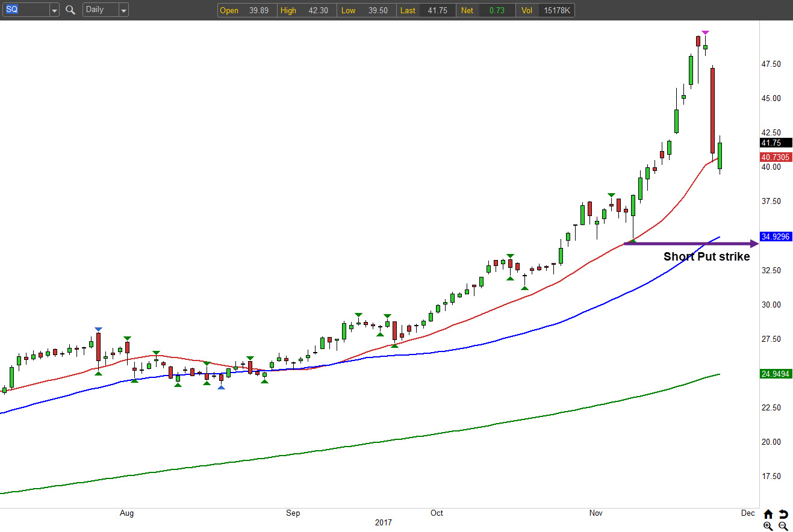The width and height of the screenshot is (793, 532).
Task: Click the Aug label on the time axis
Action: pos(126,513)
